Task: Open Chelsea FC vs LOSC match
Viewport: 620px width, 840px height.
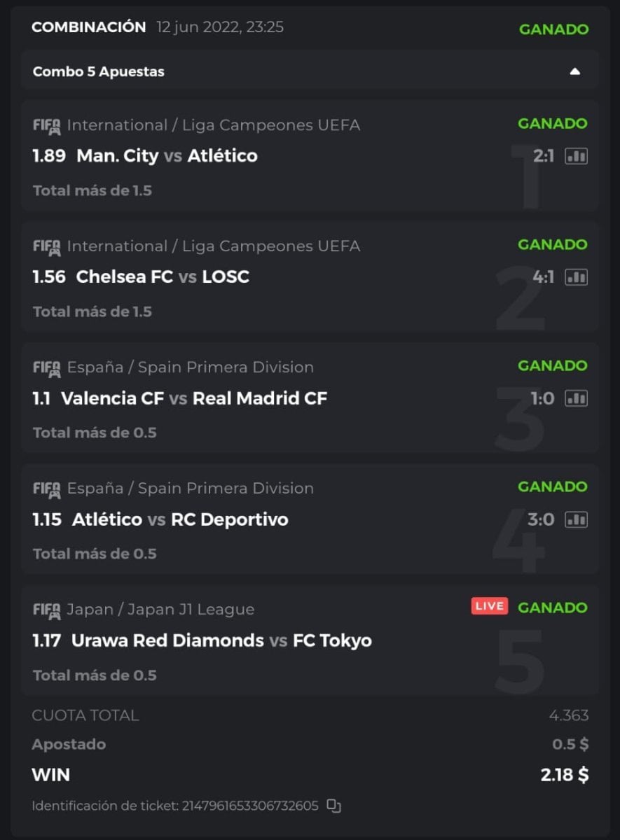Action: [163, 276]
